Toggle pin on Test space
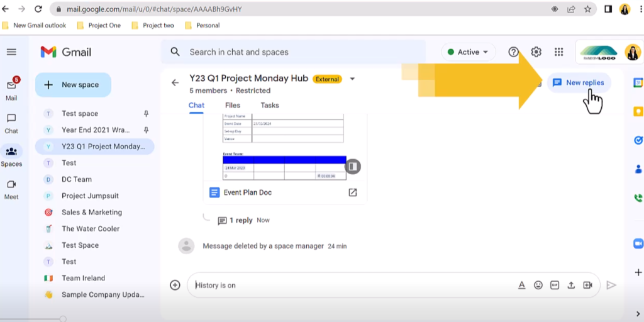This screenshot has width=644, height=322. pyautogui.click(x=146, y=114)
